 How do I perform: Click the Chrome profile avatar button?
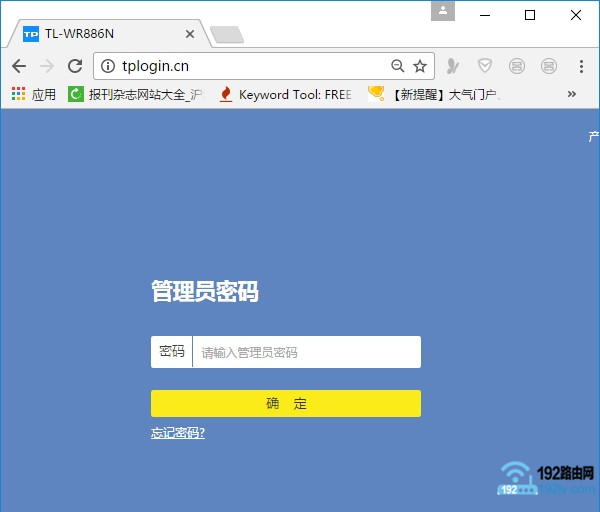(443, 11)
